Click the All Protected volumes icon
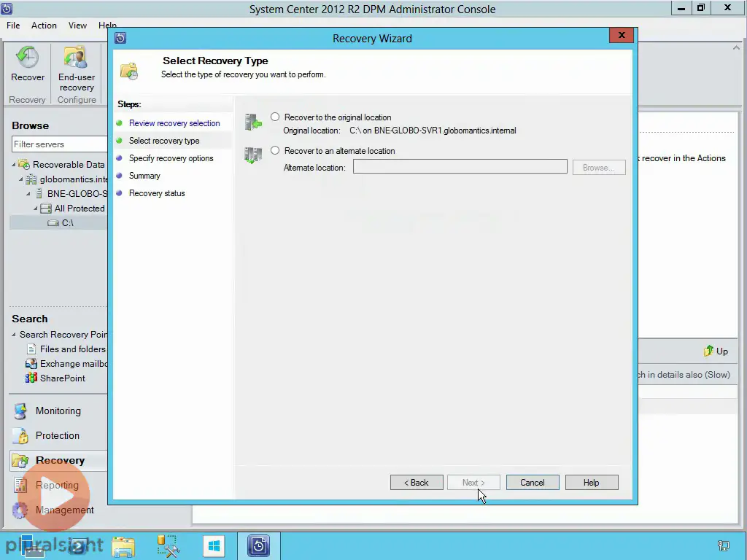This screenshot has width=747, height=560. pyautogui.click(x=46, y=208)
